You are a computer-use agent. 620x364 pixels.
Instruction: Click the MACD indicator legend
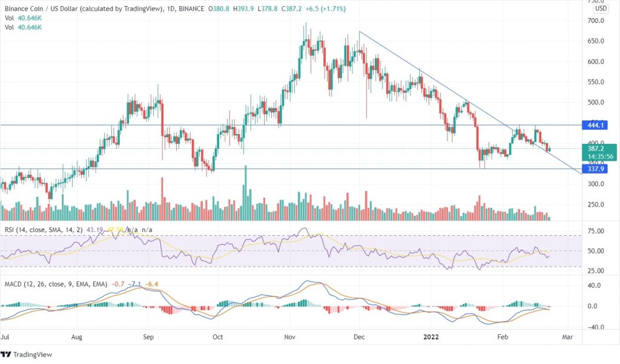click(x=82, y=284)
